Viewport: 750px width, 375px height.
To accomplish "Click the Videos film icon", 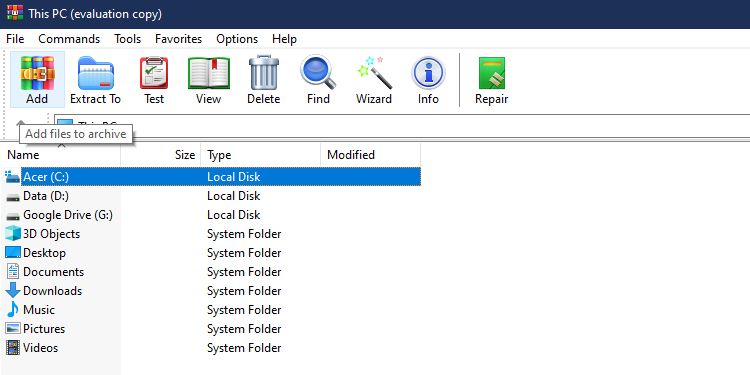I will pos(13,348).
